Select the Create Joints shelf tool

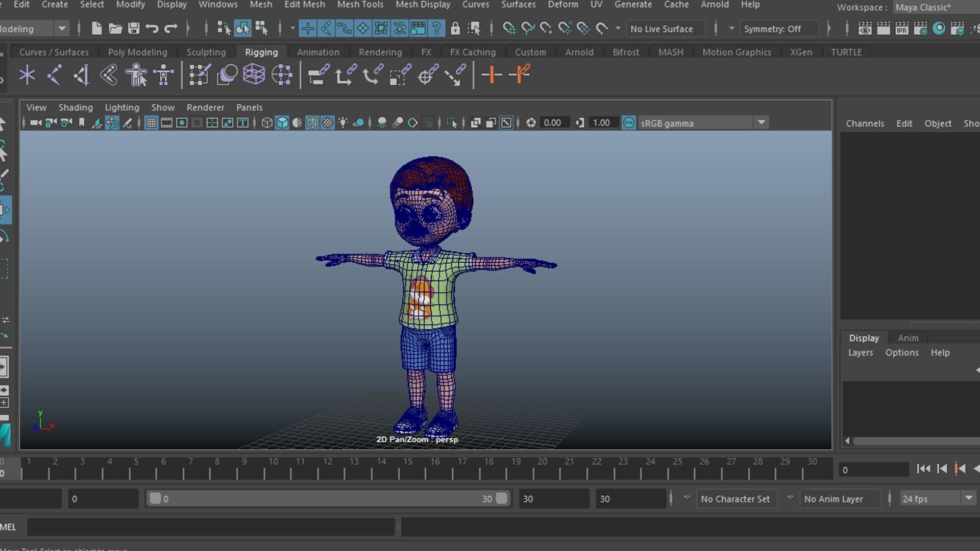[x=55, y=75]
